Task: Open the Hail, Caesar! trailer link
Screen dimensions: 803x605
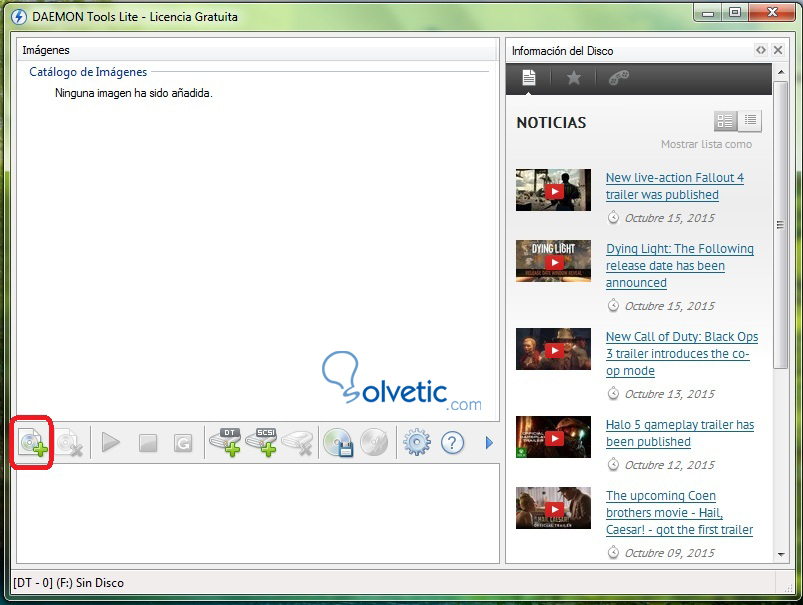Action: 679,512
